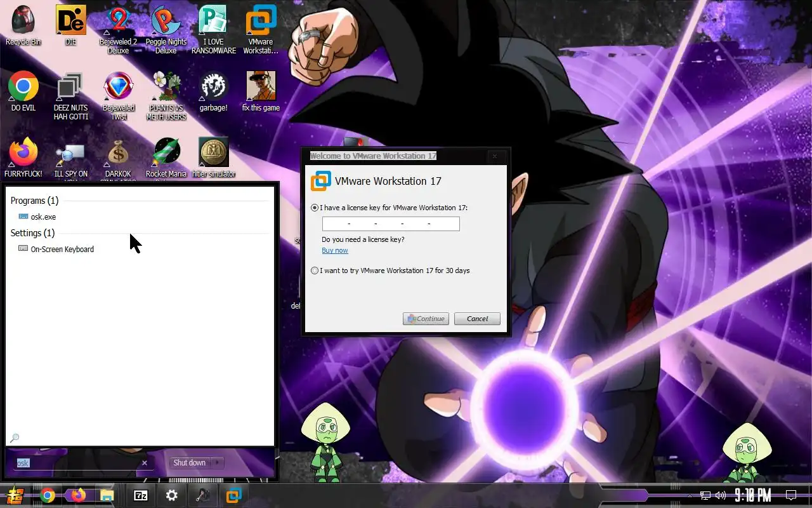Switch to VMware Workstation taskbar icon
The image size is (812, 508).
tap(233, 495)
